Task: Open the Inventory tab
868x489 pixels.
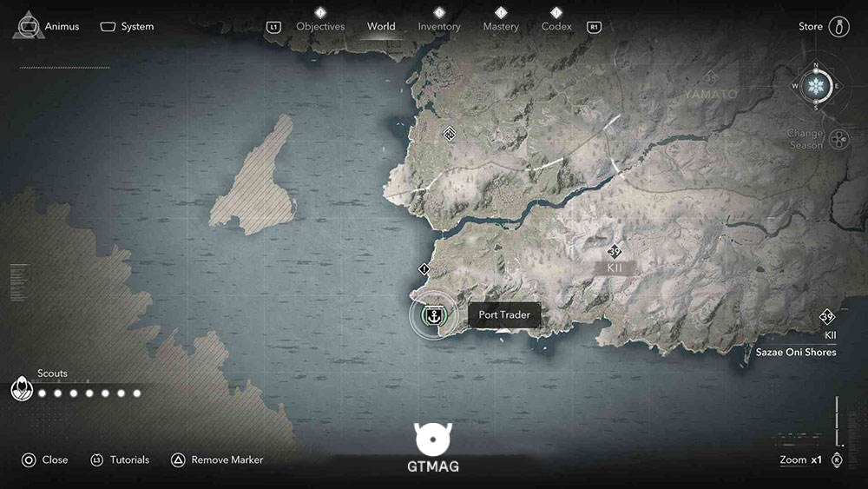Action: (439, 27)
